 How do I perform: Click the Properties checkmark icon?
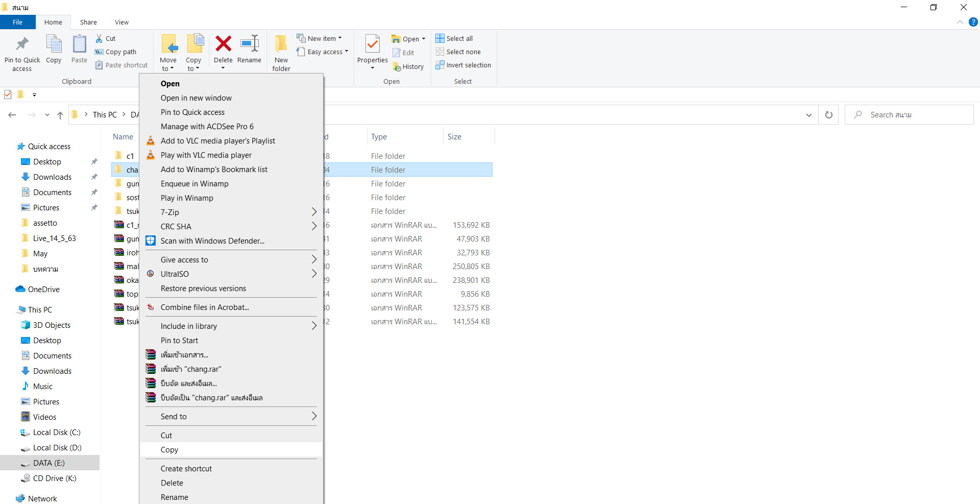[373, 44]
